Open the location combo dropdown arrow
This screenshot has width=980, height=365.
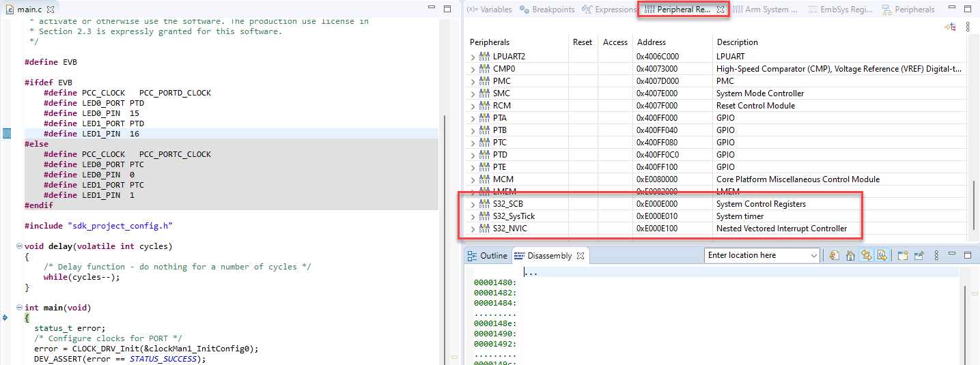coord(814,255)
